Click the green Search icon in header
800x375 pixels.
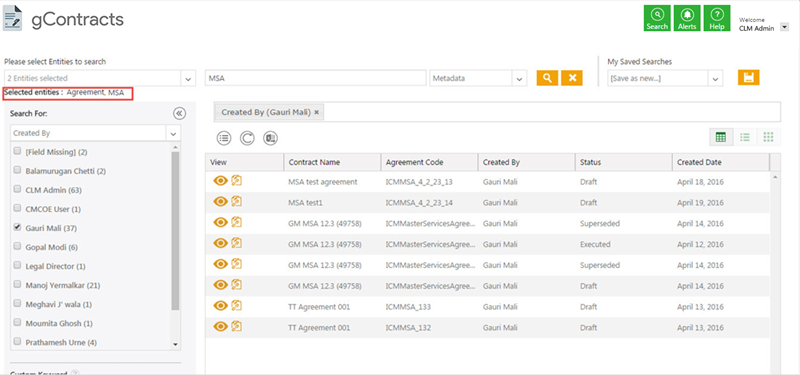[657, 18]
